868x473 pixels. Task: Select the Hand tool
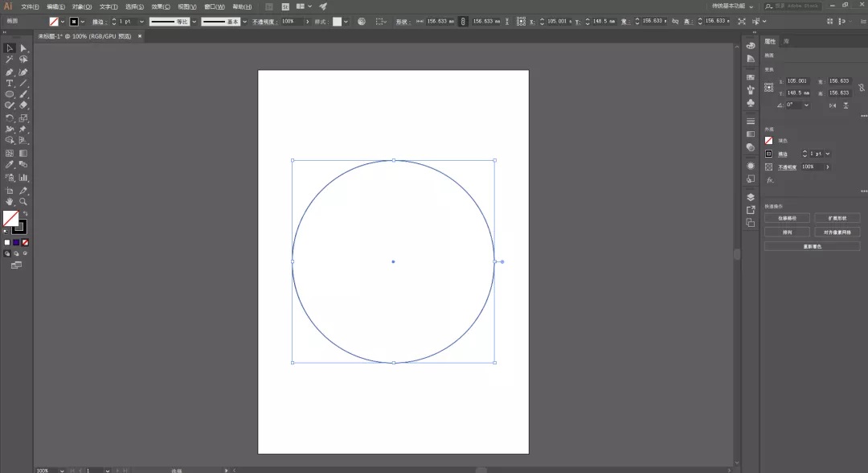[10, 202]
